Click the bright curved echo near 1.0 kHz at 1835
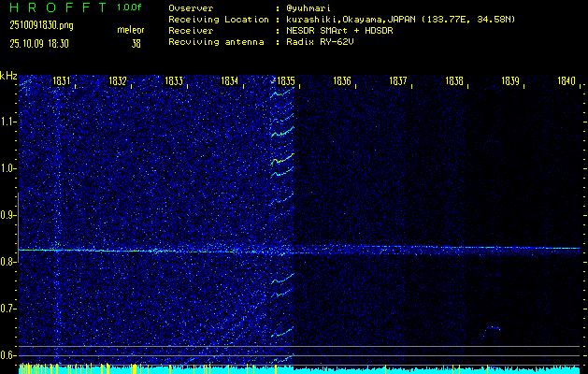Viewport: 588px width, 374px height. 282,159
